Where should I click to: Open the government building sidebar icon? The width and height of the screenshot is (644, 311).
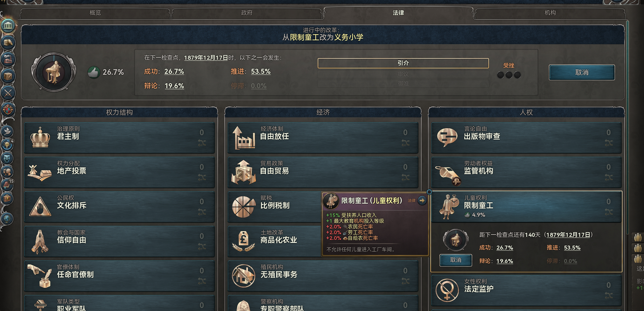click(x=8, y=25)
